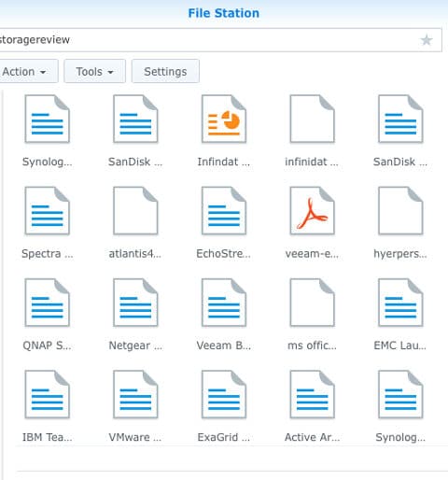This screenshot has height=480, width=448.
Task: Click the storagereview path field
Action: pos(220,40)
